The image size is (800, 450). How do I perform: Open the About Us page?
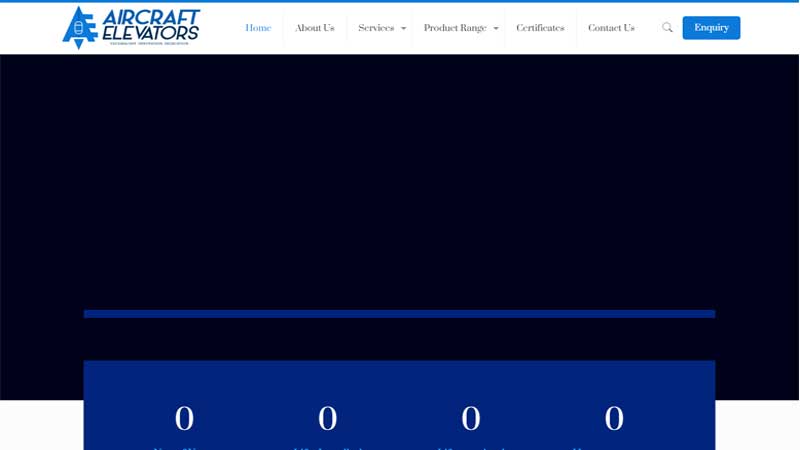tap(314, 28)
